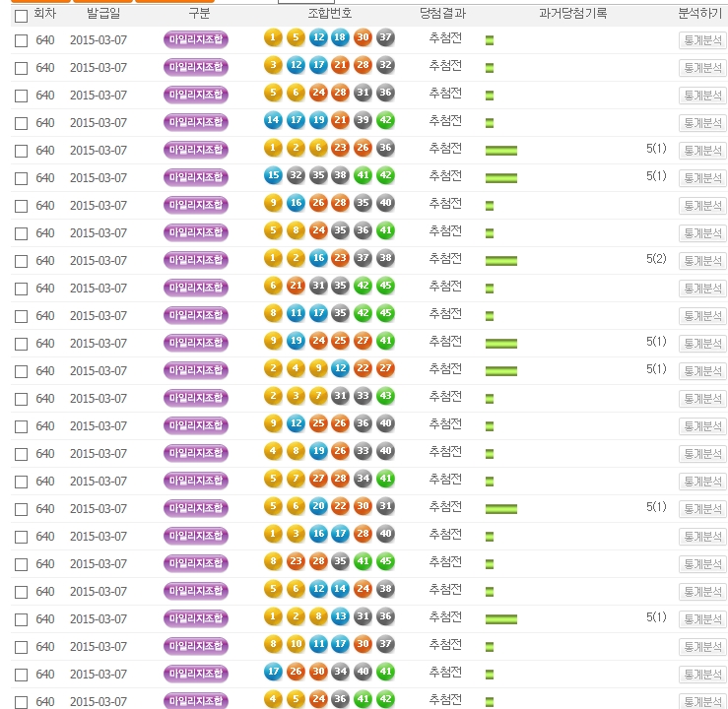Click the green record bar in row 1-2-16-23-37-38

tap(500, 261)
